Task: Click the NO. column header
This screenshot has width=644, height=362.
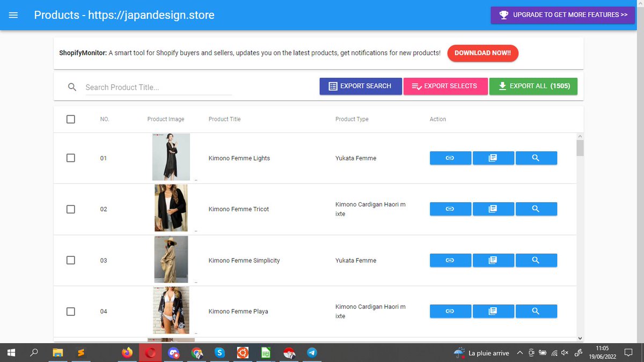Action: click(x=105, y=119)
